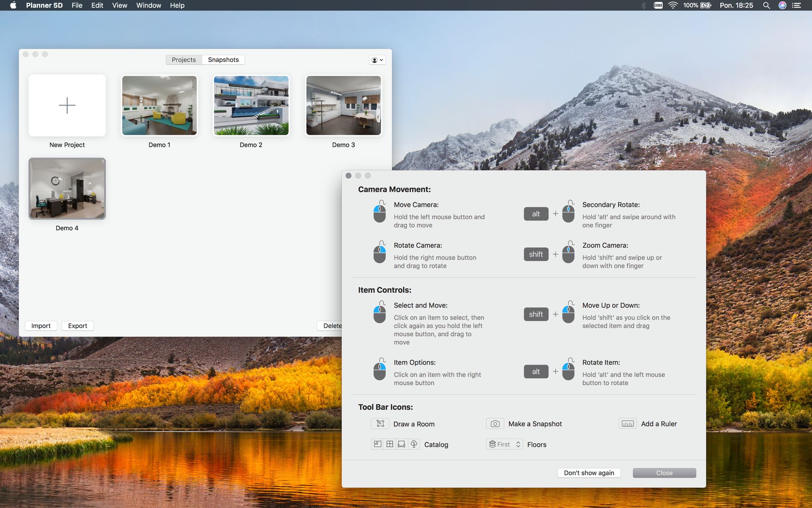Open Siri from the menu bar
The image size is (812, 508).
(782, 5)
